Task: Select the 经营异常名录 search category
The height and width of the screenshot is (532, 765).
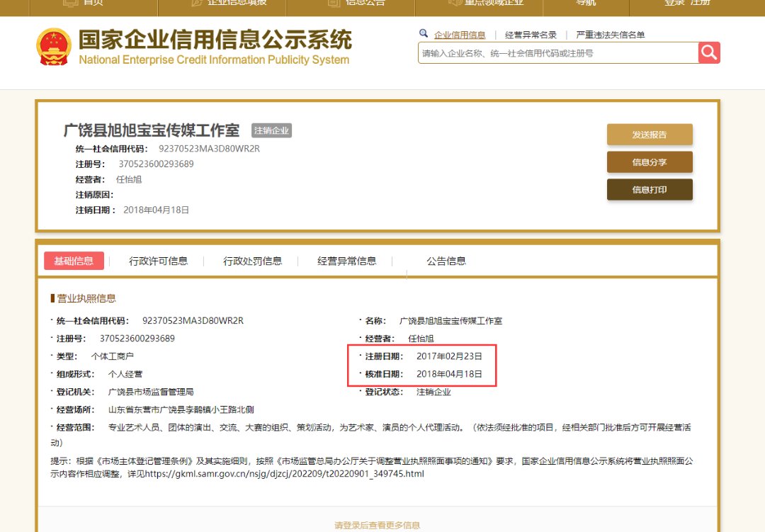Action: pyautogui.click(x=531, y=35)
